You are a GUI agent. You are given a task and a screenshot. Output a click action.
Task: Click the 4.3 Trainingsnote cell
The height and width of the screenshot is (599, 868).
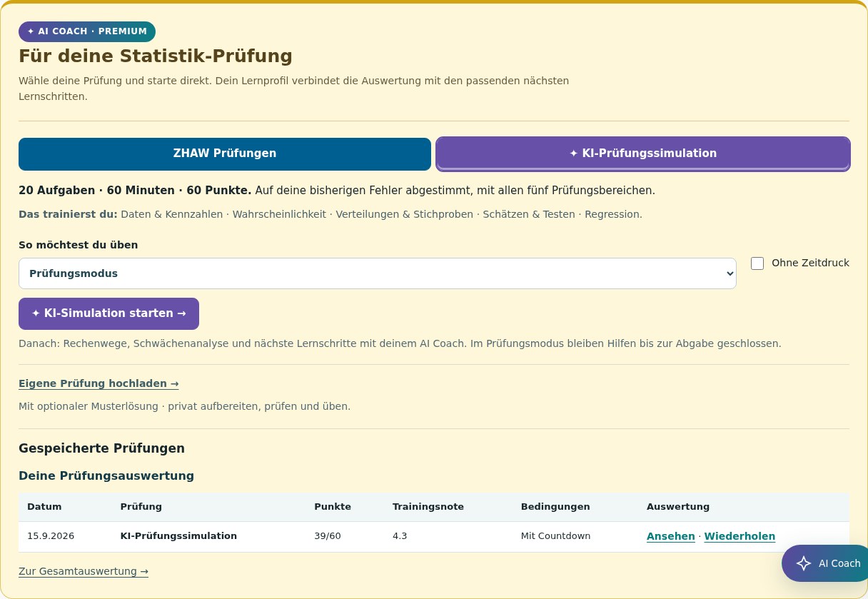coord(400,536)
